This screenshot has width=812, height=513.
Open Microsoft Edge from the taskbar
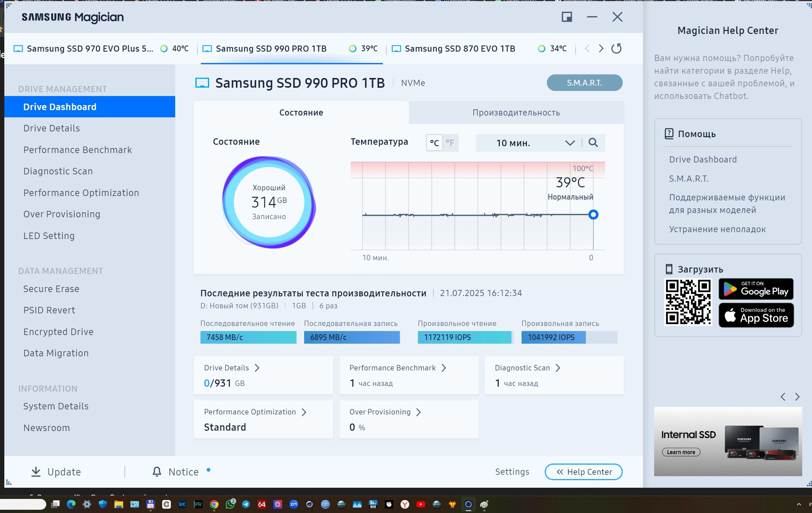pos(71,504)
